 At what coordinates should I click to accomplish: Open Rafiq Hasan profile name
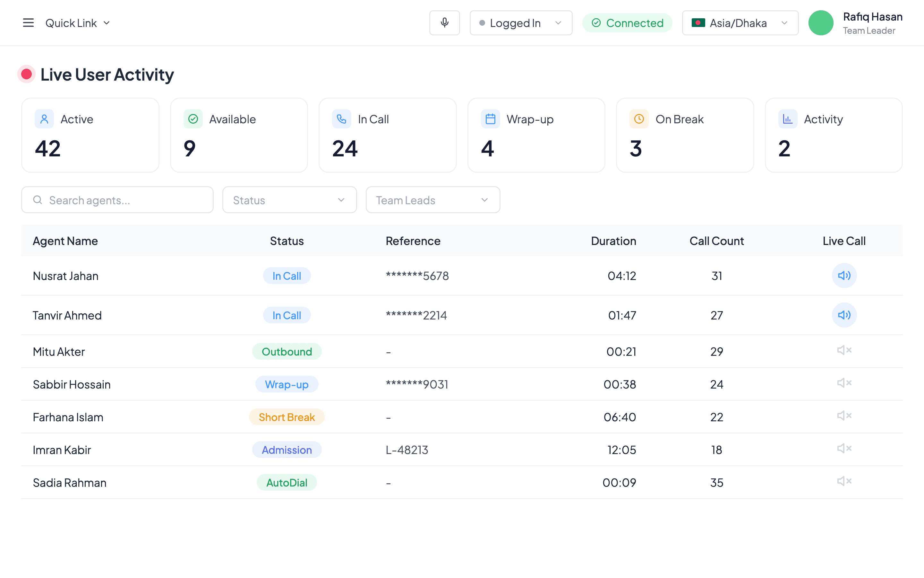(872, 17)
